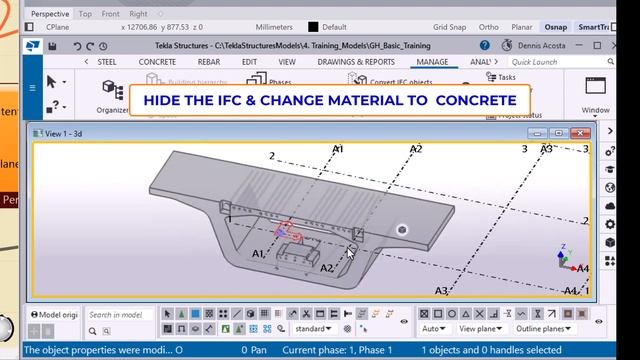Open the side pane graduation cap icon
Image resolution: width=640 pixels, height=360 pixels.
coord(610,169)
